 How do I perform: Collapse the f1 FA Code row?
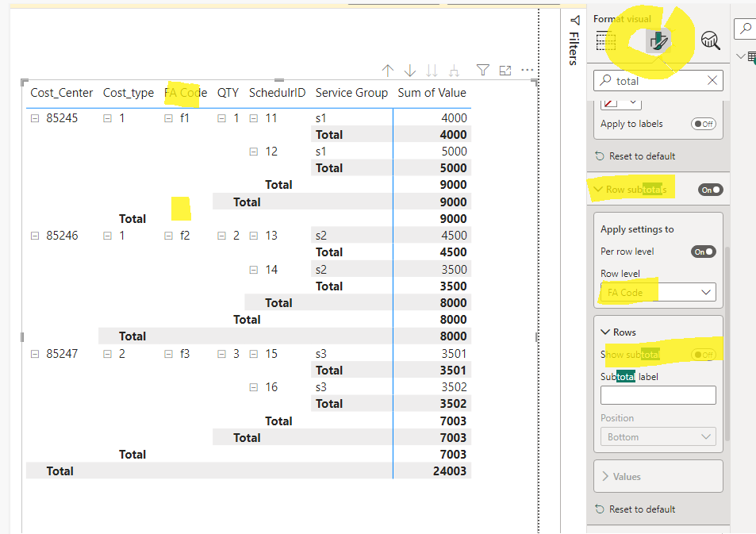(x=168, y=118)
